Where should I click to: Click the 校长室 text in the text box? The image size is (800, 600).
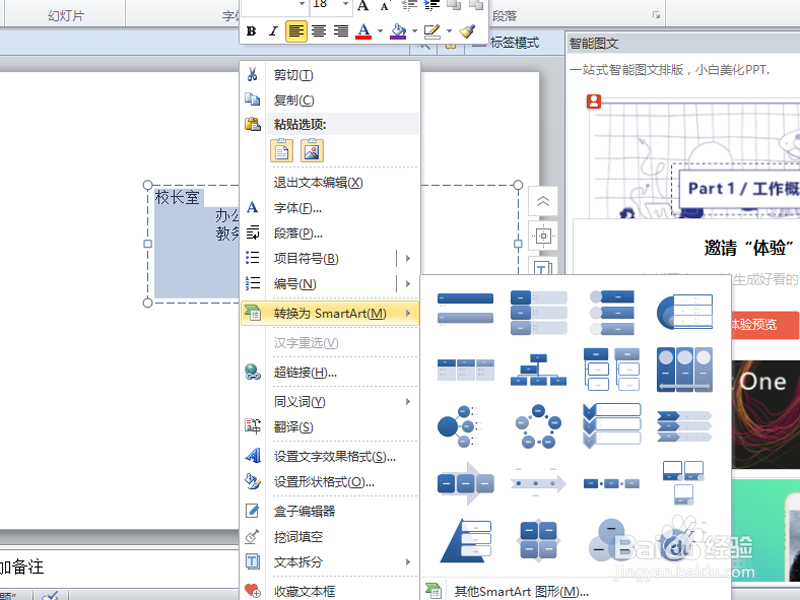177,197
